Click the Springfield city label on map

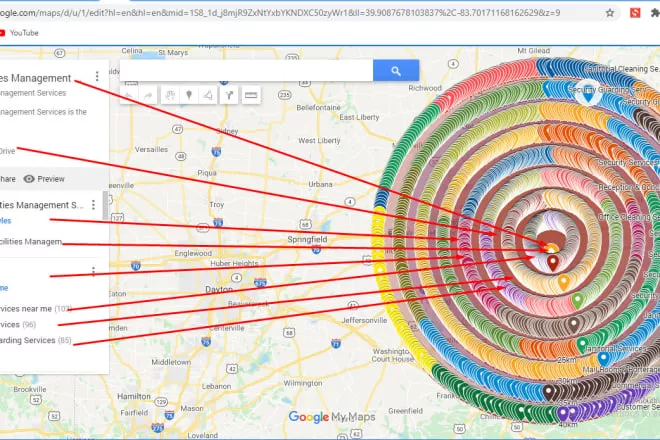click(307, 239)
